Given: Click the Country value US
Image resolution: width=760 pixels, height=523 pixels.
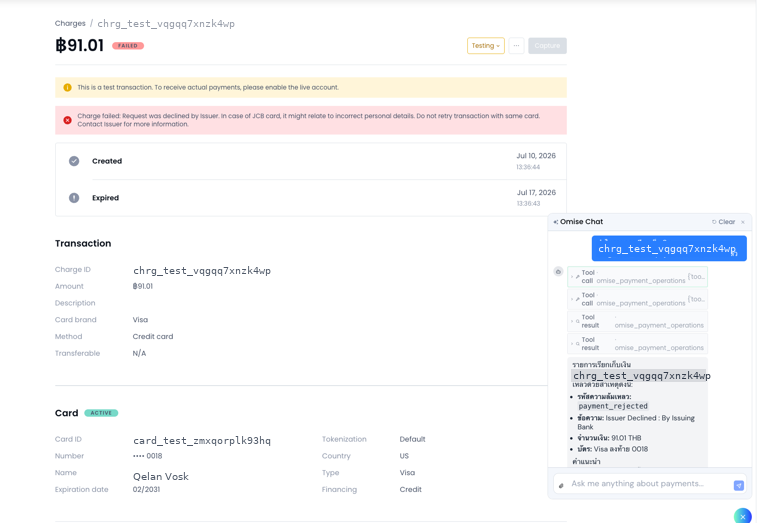Looking at the screenshot, I should point(404,456).
